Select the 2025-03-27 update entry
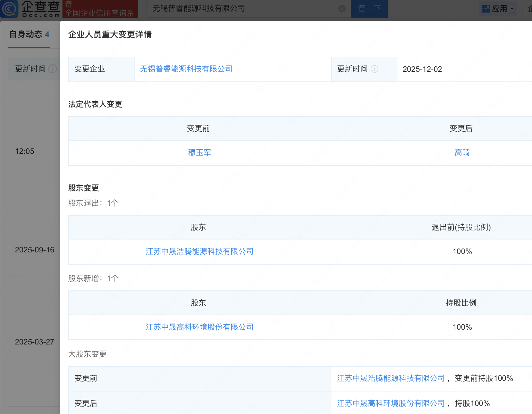The width and height of the screenshot is (532, 414). coord(34,342)
